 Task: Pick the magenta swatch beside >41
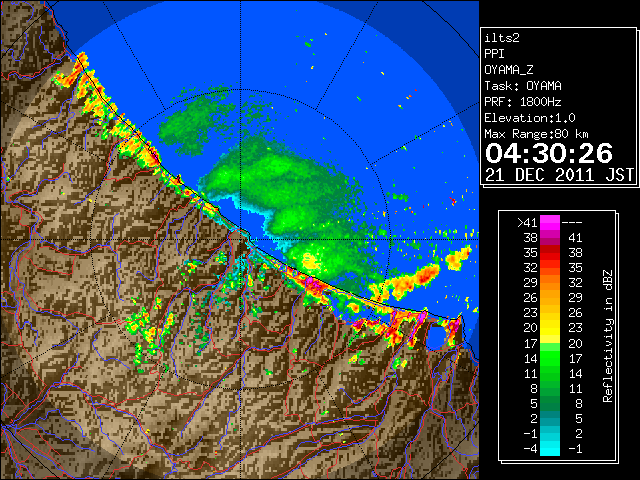[x=550, y=222]
